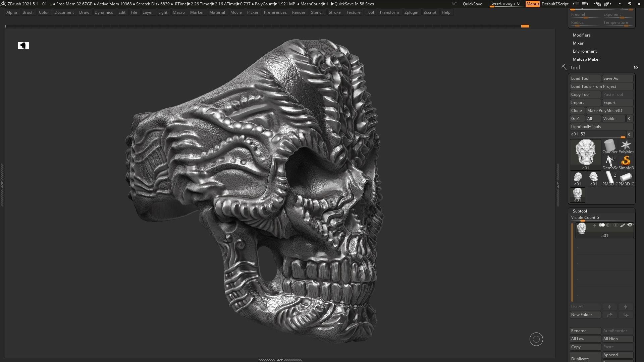Image resolution: width=644 pixels, height=362 pixels.
Task: Select the DemoSoldier figure tool icon
Action: pyautogui.click(x=609, y=162)
